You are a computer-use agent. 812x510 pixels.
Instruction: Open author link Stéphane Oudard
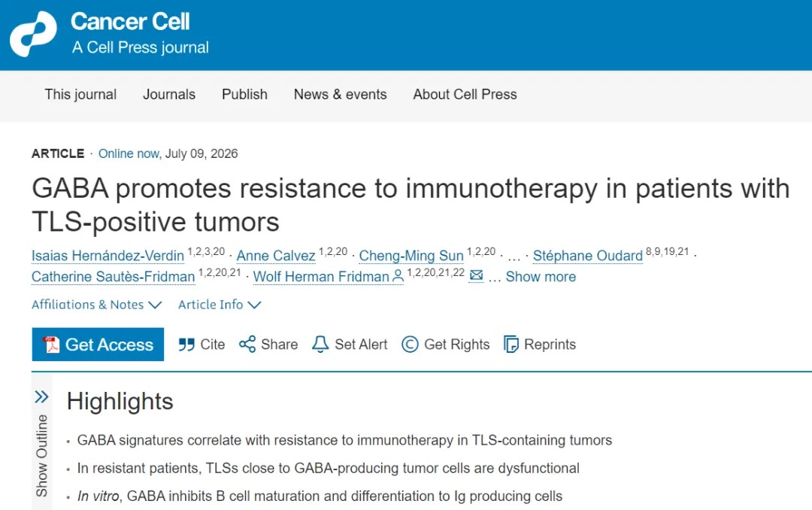click(588, 256)
